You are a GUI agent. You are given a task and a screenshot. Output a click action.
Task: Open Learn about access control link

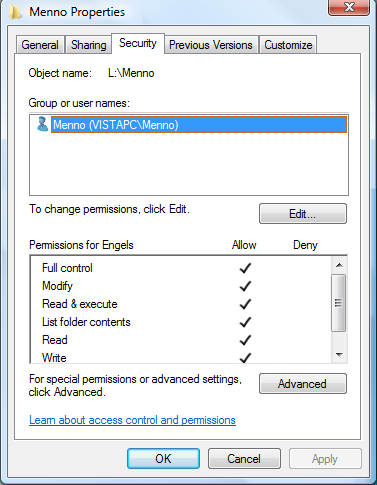132,420
